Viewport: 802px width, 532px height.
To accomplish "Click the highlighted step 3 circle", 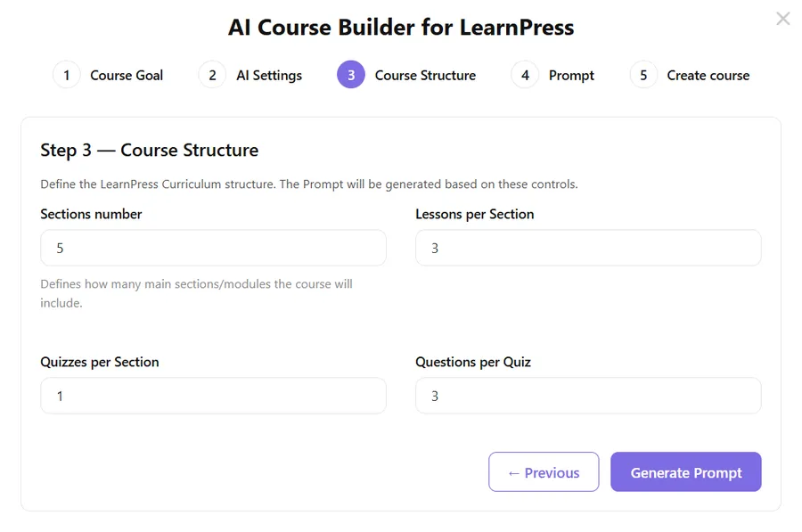I will point(351,75).
